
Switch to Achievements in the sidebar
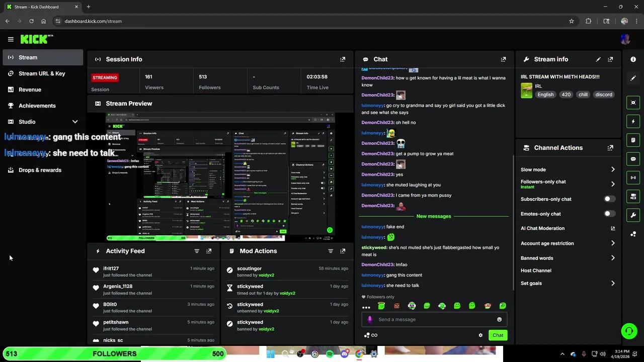point(37,106)
